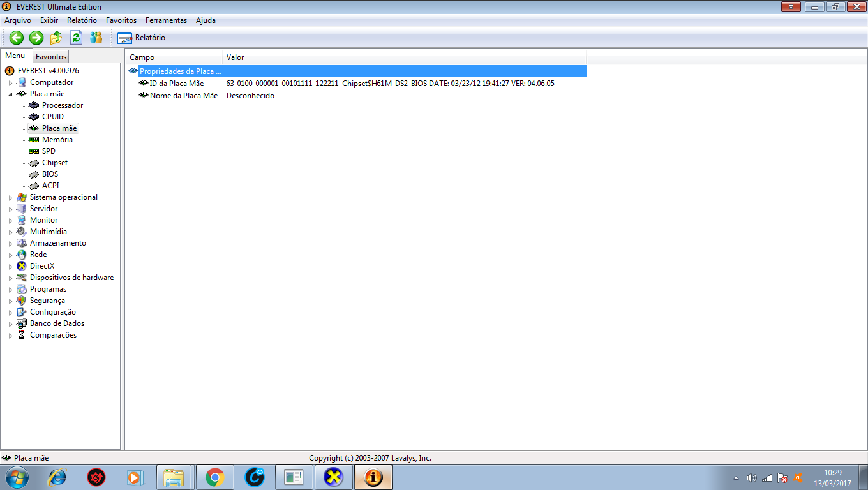
Task: Click the Relatório report icon in the toolbar
Action: pos(124,38)
